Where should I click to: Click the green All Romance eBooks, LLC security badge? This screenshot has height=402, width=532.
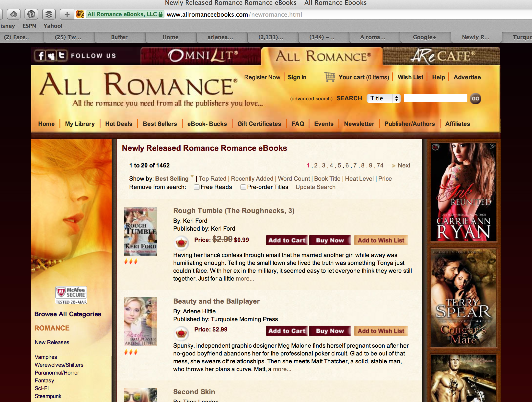click(125, 14)
